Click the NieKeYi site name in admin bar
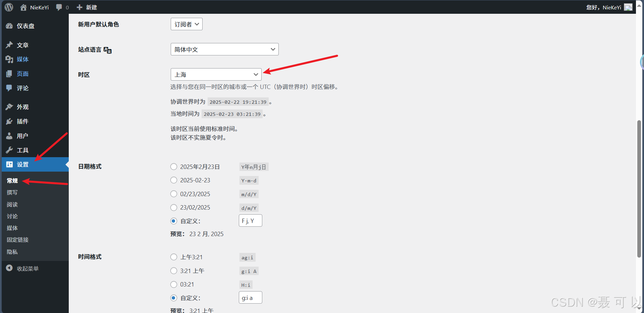The width and height of the screenshot is (644, 313). 39,7
